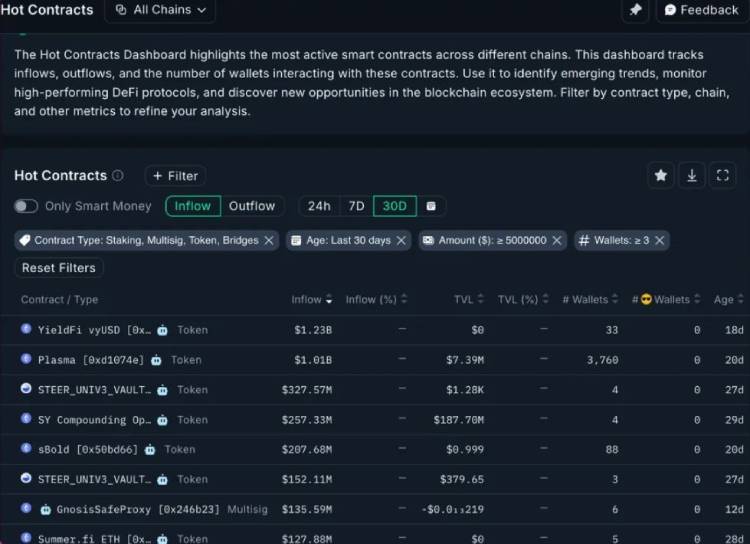Open the Feedback button
Viewport: 750px width, 544px height.
pos(701,10)
